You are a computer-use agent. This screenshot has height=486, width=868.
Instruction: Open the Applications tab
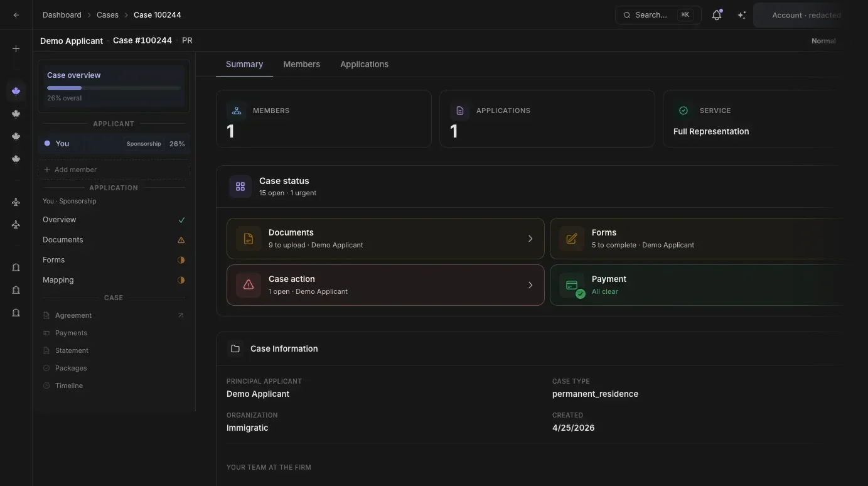point(364,64)
